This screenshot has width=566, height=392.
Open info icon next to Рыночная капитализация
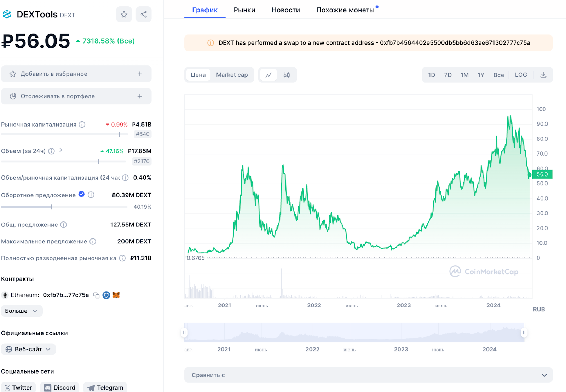[x=82, y=125]
